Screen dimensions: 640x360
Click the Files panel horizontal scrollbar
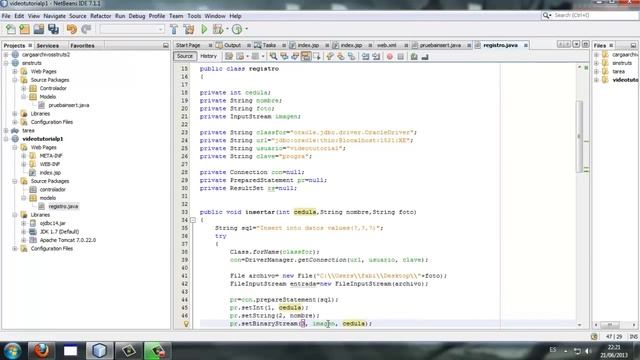click(616, 325)
